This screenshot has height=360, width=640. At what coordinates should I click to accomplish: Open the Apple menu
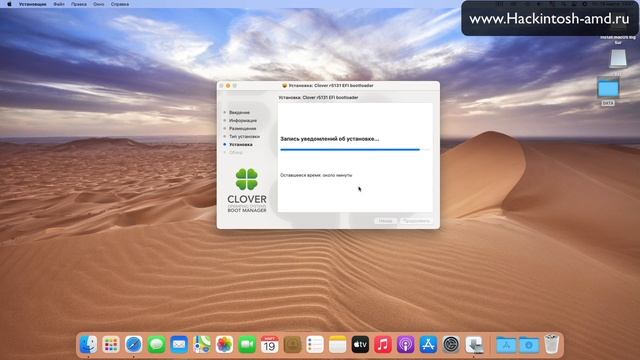pyautogui.click(x=9, y=4)
